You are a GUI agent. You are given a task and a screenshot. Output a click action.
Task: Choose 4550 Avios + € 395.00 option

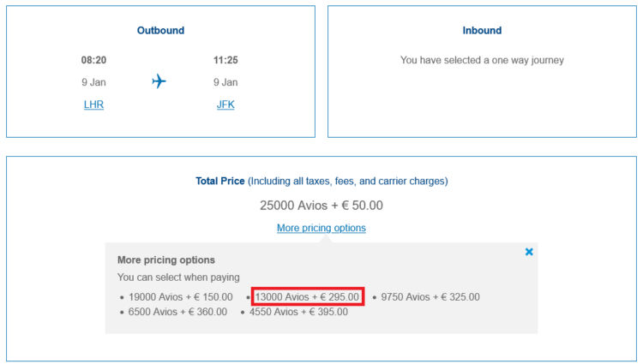click(x=298, y=312)
